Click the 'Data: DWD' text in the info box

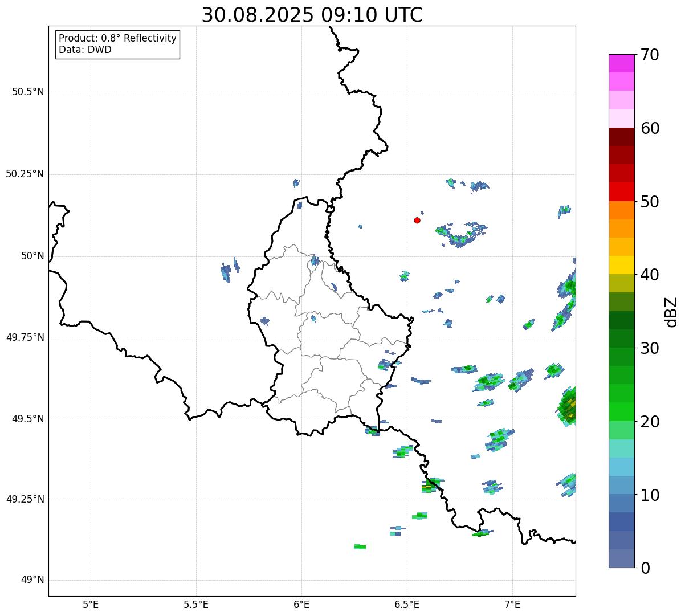(x=85, y=50)
